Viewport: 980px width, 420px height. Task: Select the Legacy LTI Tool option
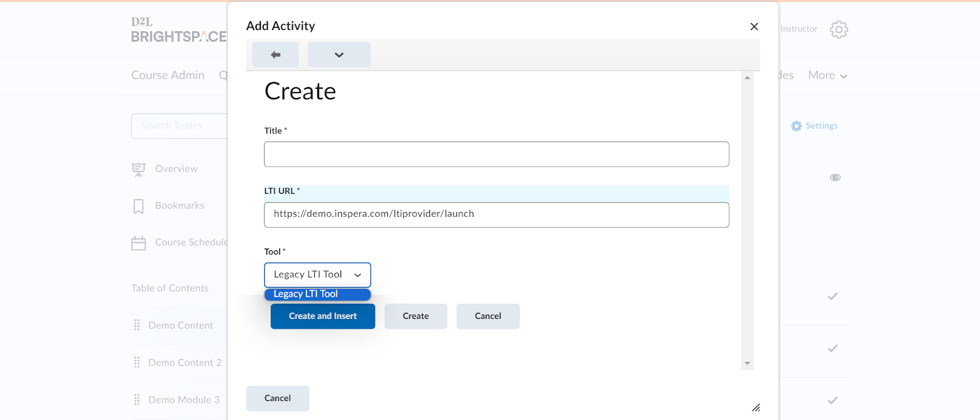click(x=317, y=294)
